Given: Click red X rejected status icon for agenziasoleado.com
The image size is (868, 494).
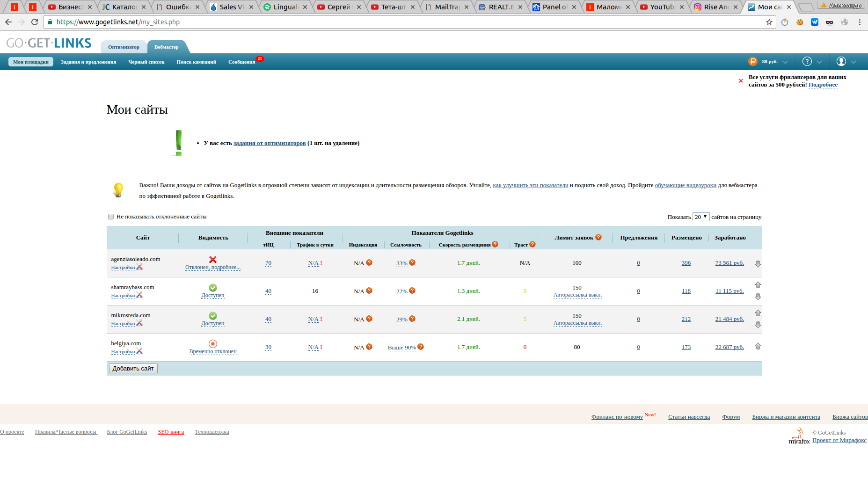Looking at the screenshot, I should 213,260.
